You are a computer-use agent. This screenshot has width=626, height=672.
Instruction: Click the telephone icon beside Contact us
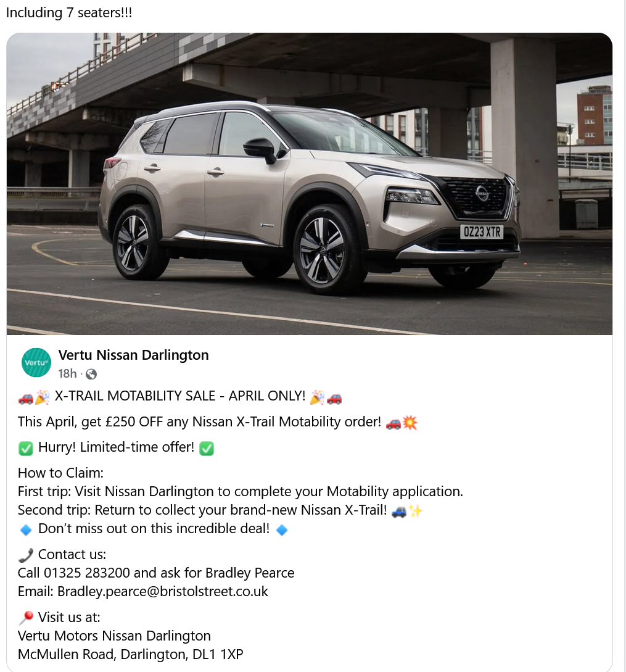point(26,555)
